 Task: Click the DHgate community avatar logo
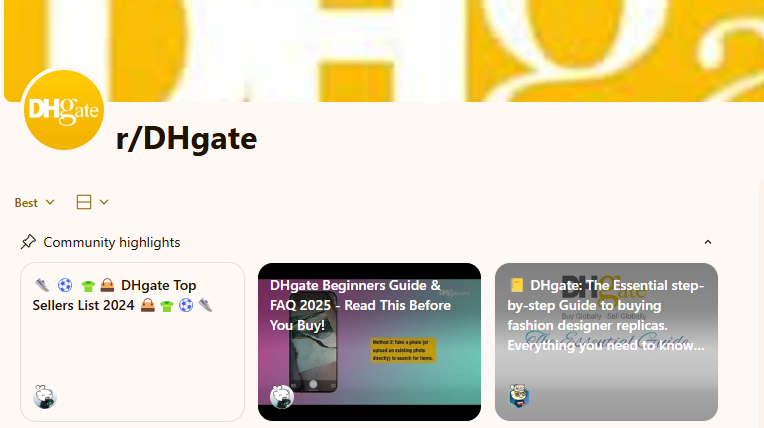64,110
